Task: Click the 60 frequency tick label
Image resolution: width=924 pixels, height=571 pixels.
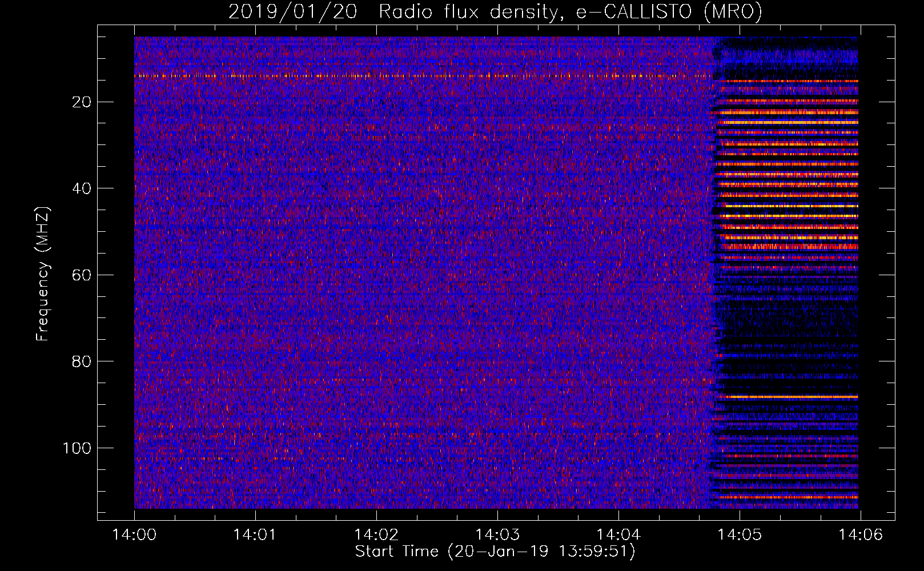Action: (x=82, y=275)
